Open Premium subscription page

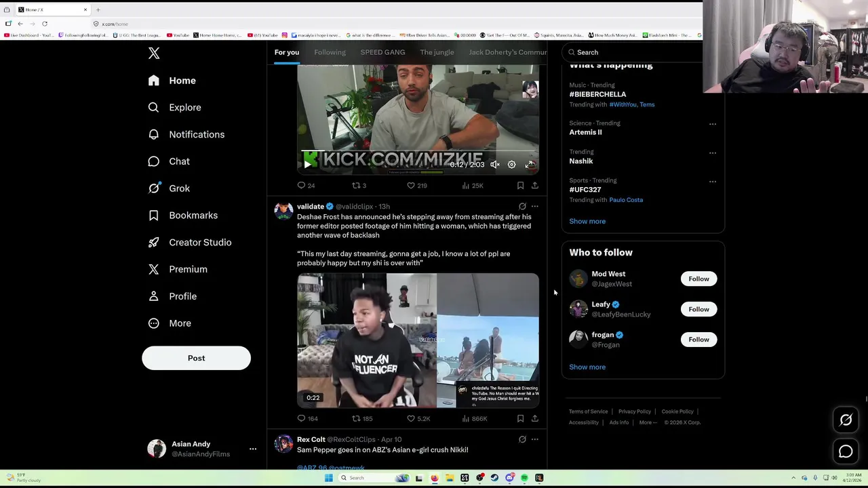(178, 269)
